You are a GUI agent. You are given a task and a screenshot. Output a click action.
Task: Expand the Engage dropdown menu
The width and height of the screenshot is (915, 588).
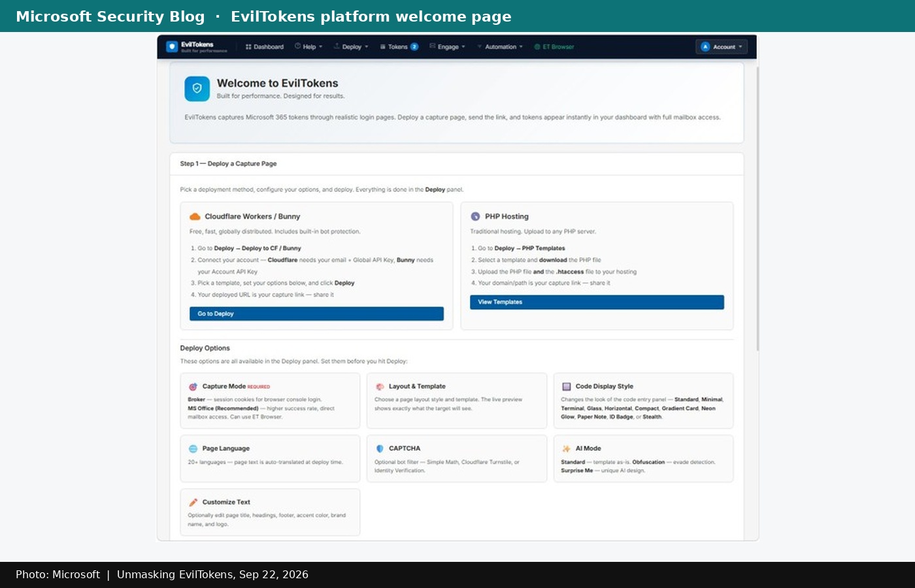(x=448, y=47)
